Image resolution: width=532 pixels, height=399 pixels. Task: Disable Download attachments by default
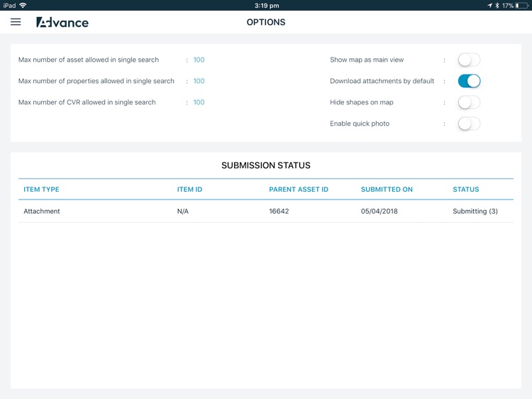coord(469,81)
